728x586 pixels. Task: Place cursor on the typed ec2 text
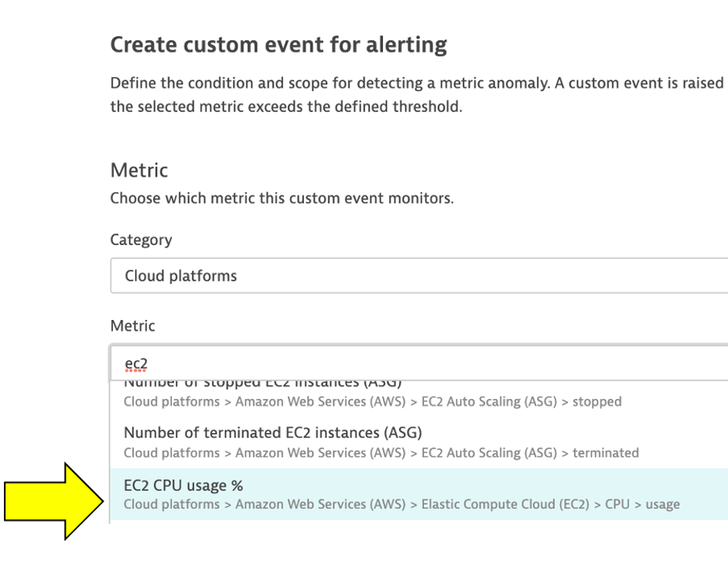135,363
